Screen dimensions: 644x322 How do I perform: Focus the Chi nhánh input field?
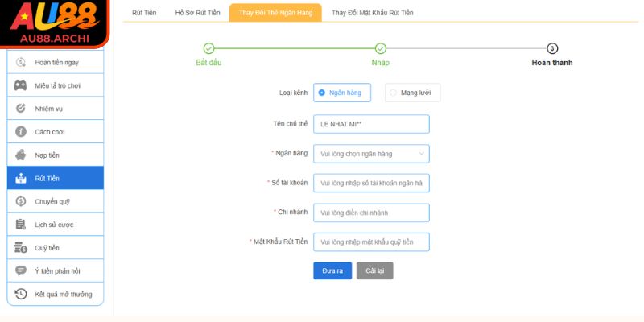pos(371,213)
